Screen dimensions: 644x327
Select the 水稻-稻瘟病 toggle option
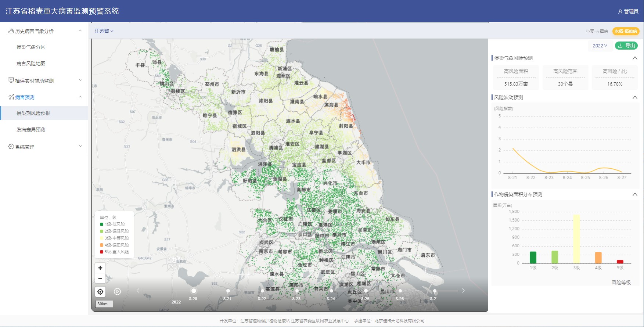(x=626, y=32)
